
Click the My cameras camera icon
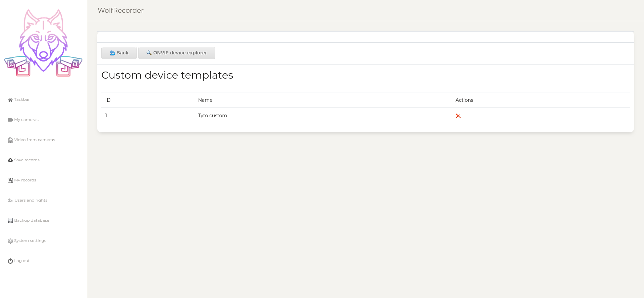tap(10, 120)
